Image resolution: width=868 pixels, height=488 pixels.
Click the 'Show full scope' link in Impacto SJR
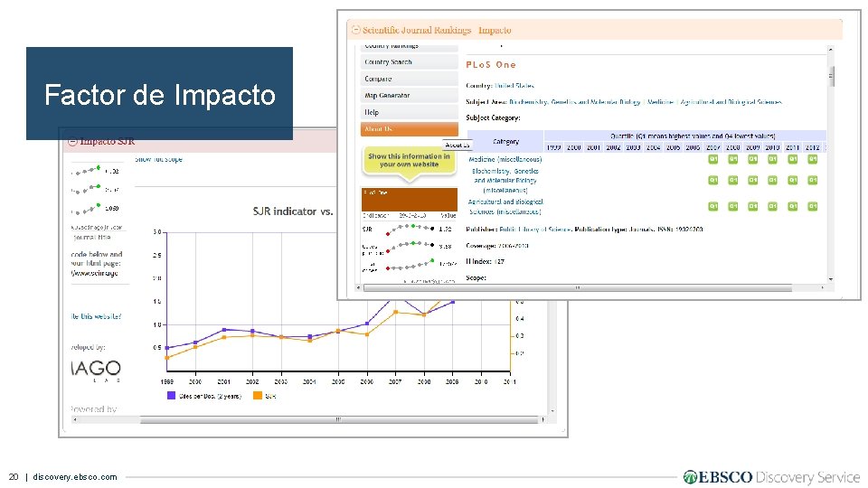pyautogui.click(x=158, y=159)
